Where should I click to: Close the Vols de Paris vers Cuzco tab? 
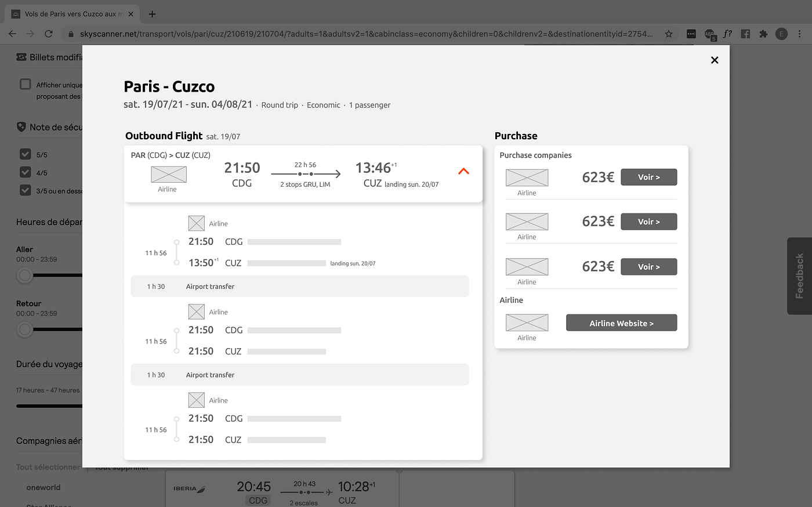coord(130,14)
